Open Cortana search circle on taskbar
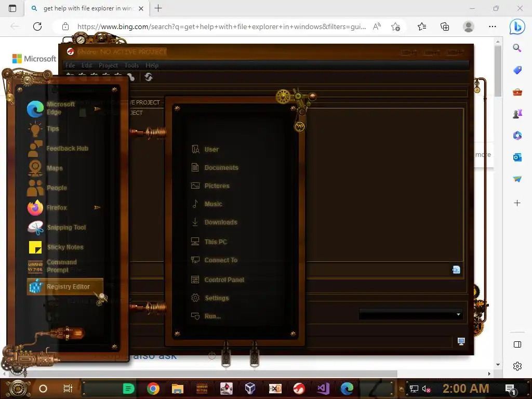Image resolution: width=532 pixels, height=399 pixels. click(43, 389)
